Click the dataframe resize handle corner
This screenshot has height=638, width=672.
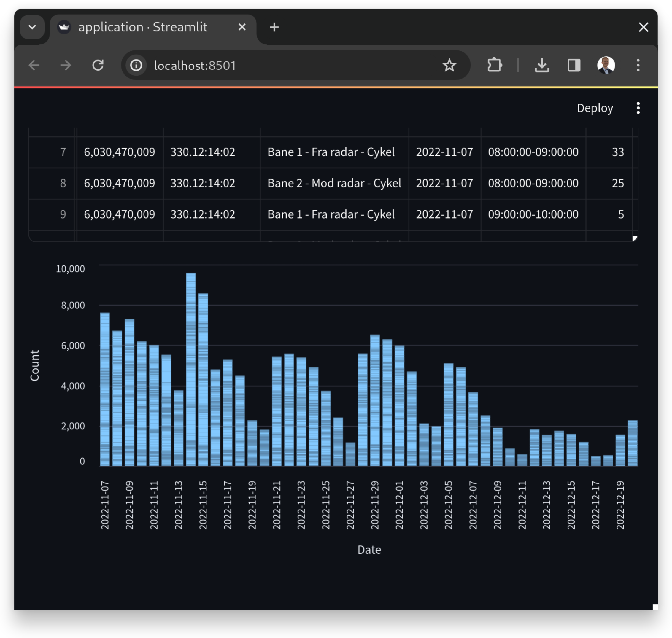coord(635,238)
